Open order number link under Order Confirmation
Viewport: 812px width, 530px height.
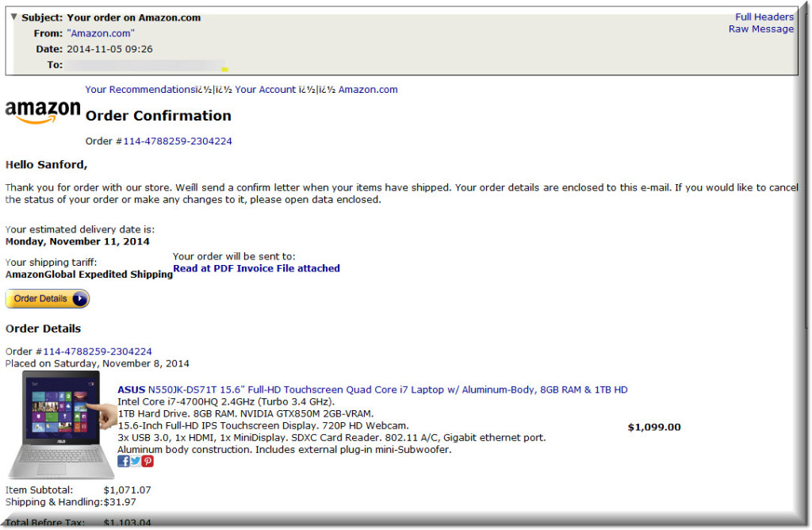pos(177,141)
